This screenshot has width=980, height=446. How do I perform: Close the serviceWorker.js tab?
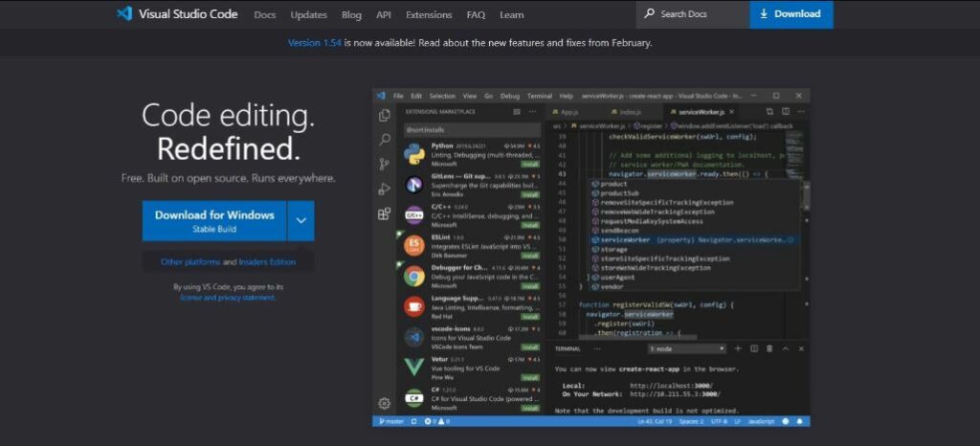[x=732, y=112]
